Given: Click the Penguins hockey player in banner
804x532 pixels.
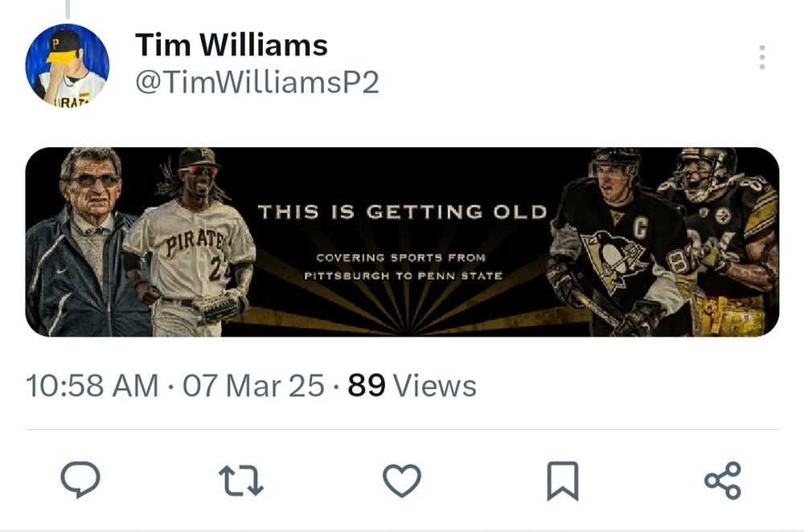Looking at the screenshot, I should [619, 241].
